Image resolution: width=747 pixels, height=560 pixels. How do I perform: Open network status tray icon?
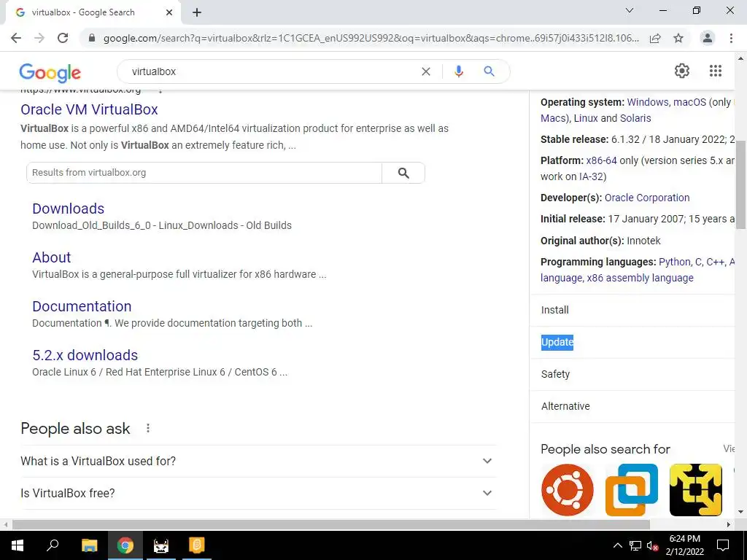[635, 545]
